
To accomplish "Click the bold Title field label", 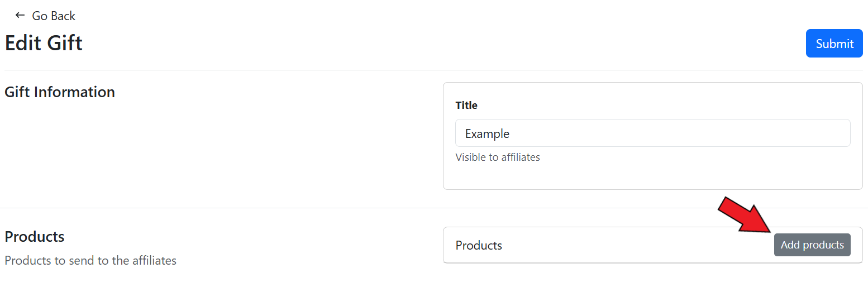I will tap(466, 105).
